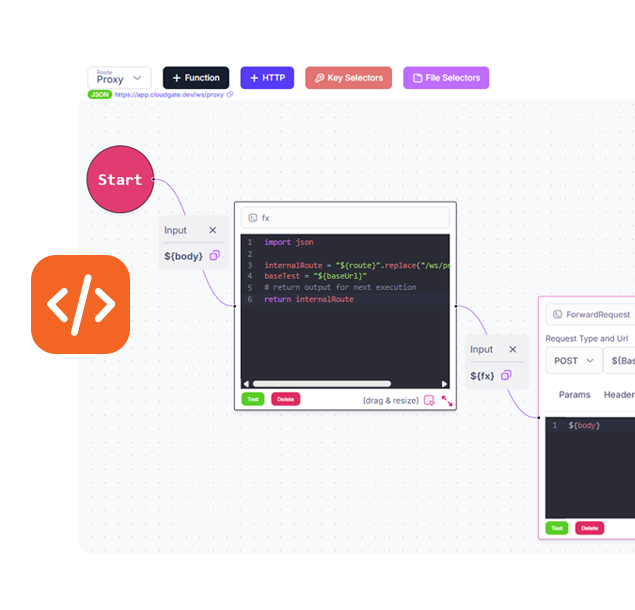Test the ForwardRequest node
The image size is (635, 610).
[x=557, y=528]
